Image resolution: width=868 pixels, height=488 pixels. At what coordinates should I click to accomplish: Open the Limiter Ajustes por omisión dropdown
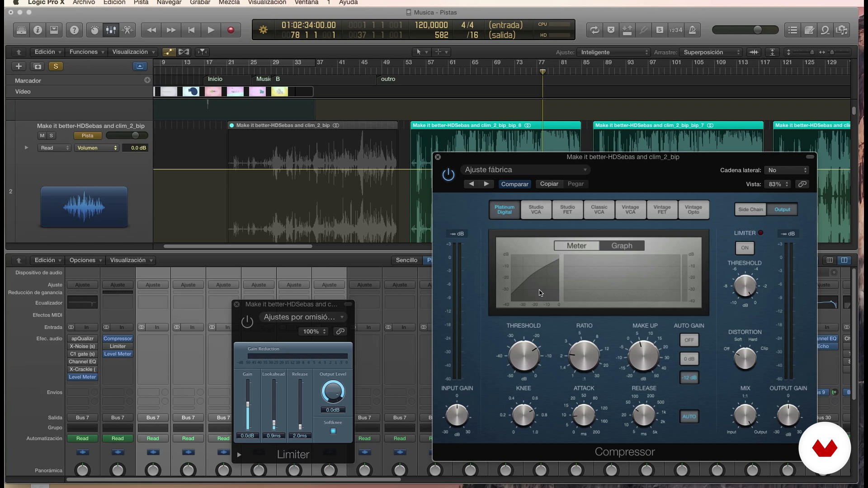(303, 317)
